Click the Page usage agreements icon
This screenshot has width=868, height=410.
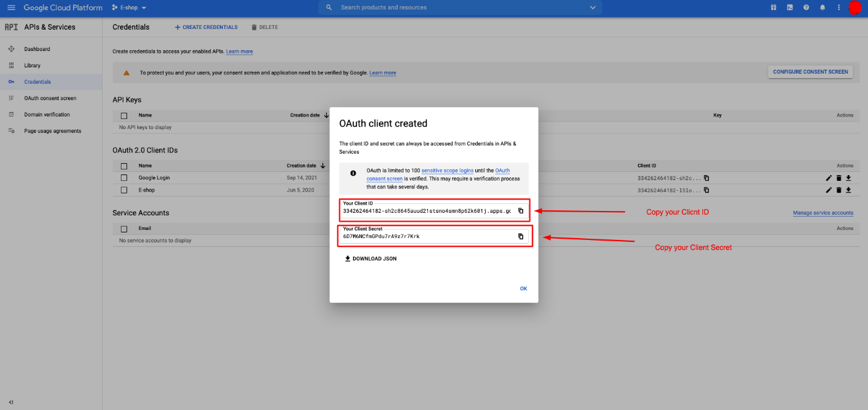(x=11, y=131)
